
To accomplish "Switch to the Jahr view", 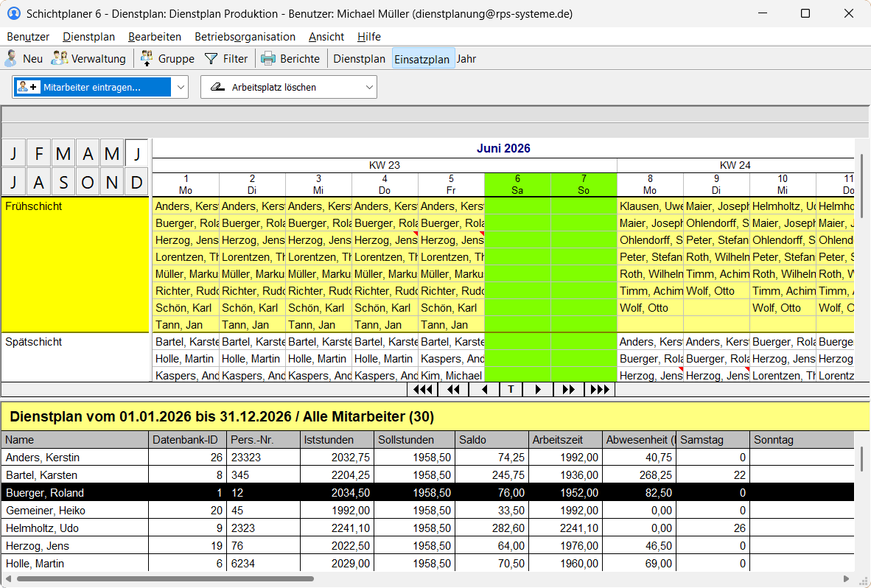I will click(466, 59).
